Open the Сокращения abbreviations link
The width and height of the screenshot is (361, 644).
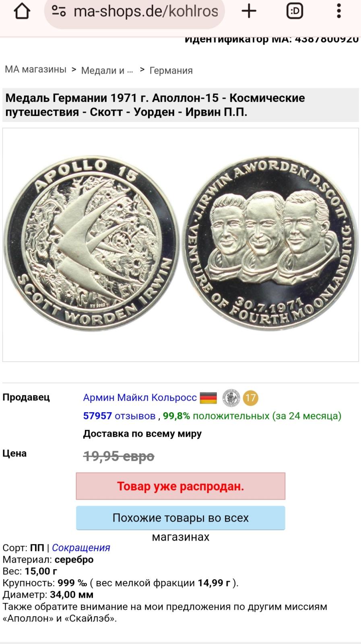[x=81, y=548]
